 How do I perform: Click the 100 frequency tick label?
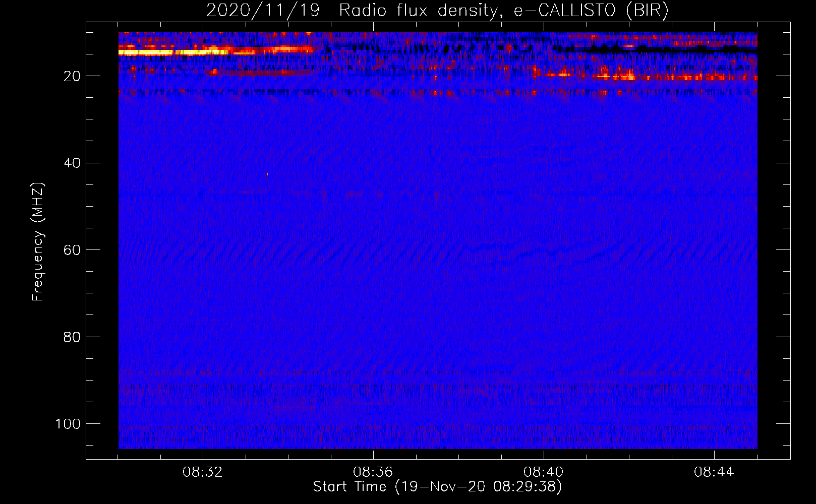coord(68,424)
